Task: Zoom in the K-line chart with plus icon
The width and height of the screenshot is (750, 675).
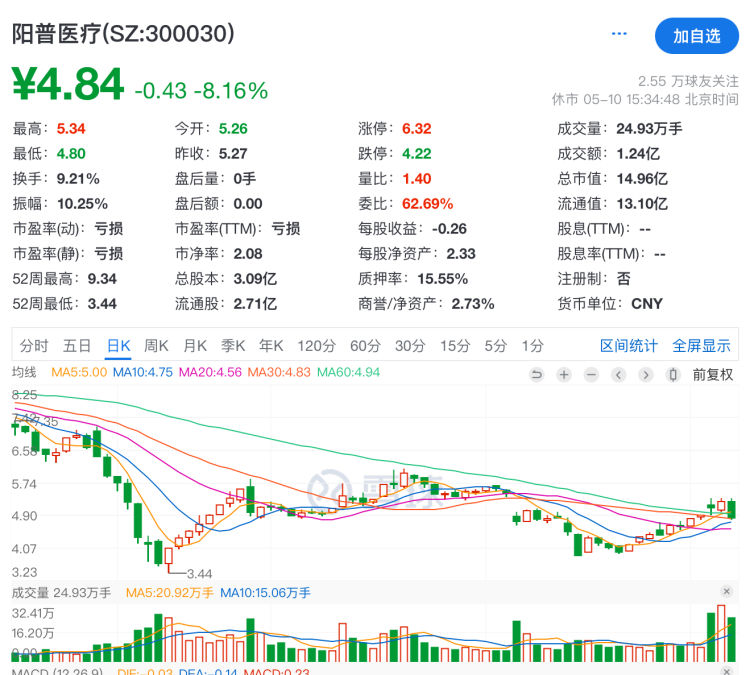Action: (x=564, y=375)
